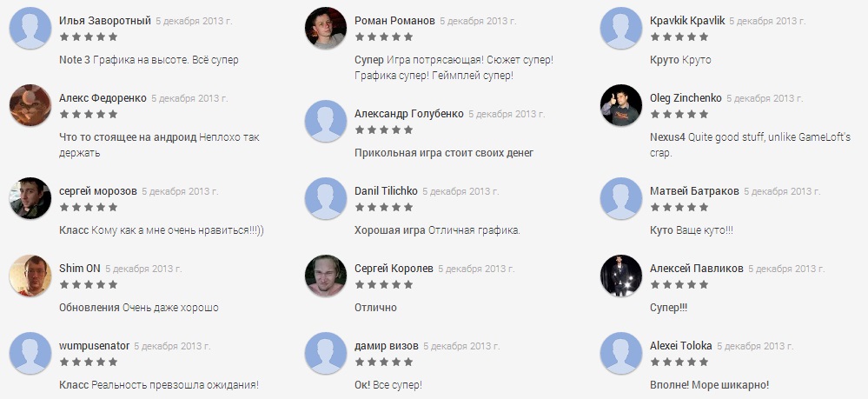Click default avatar icon of wumpusenator
Viewport: 868px width, 399px height.
[x=30, y=353]
